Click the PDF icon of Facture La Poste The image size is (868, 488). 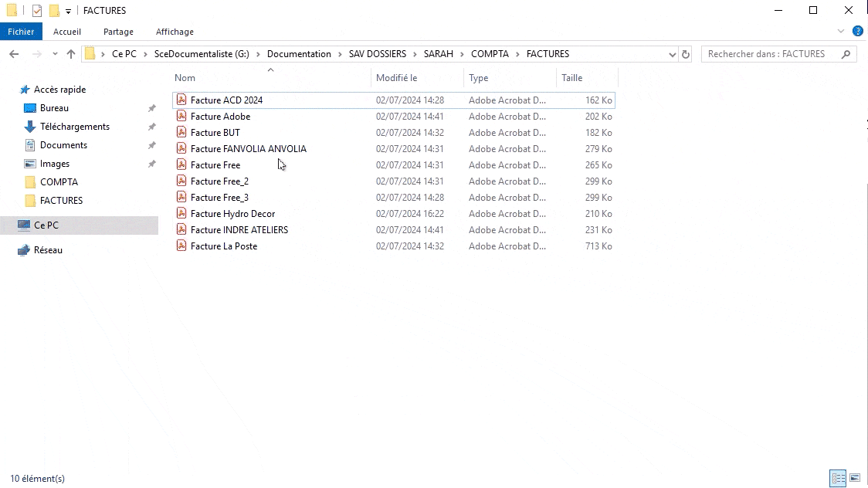coord(181,246)
